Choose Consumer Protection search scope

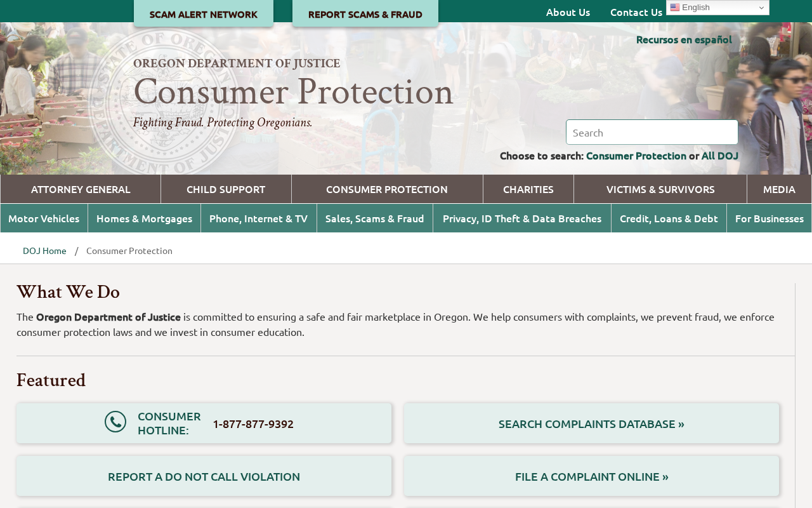[x=636, y=156]
